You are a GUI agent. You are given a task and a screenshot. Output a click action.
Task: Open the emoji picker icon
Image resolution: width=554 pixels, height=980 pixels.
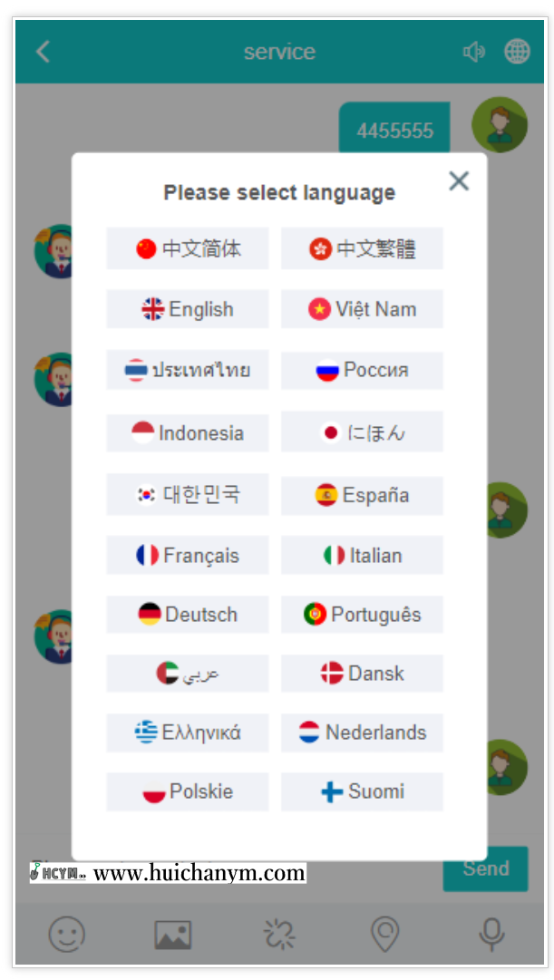[x=66, y=933]
